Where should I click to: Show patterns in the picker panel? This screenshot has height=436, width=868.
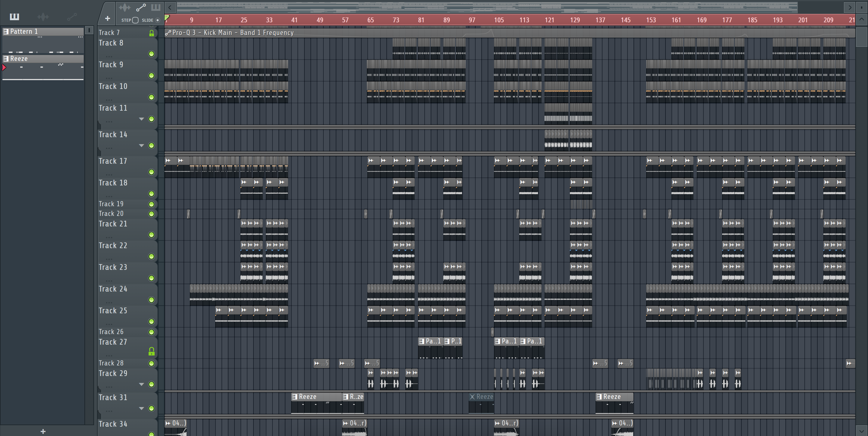(14, 17)
